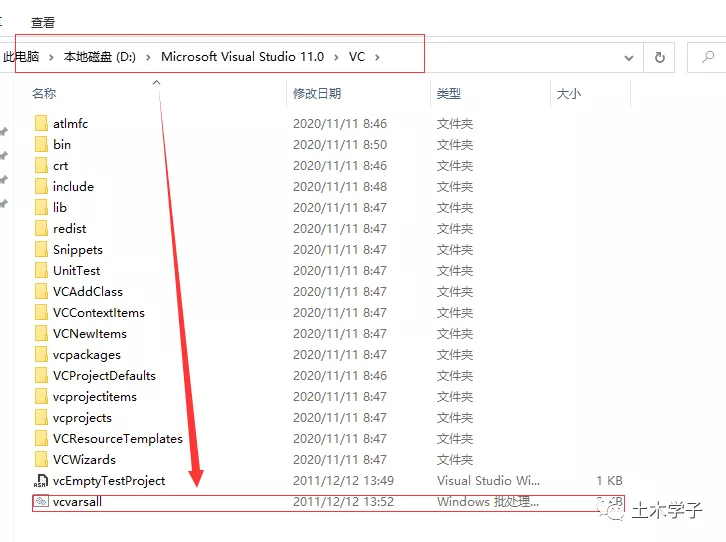Select the redist folder icon
The image size is (726, 542).
point(41,229)
